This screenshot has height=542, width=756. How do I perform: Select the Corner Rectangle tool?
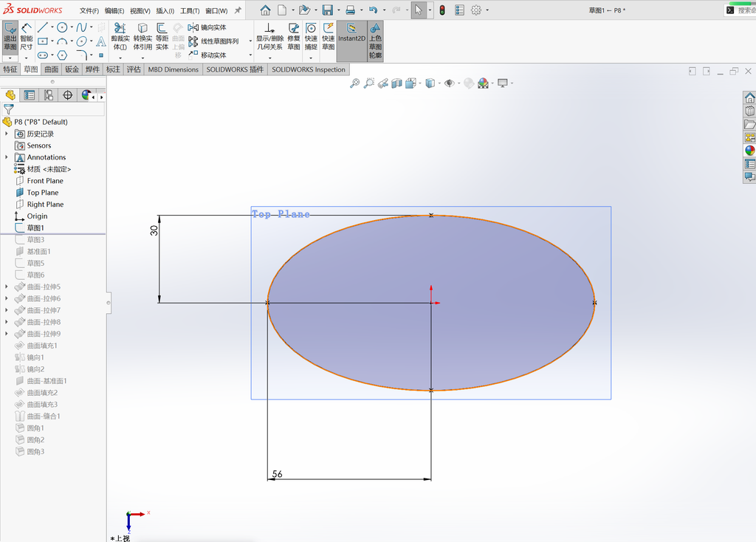pyautogui.click(x=43, y=41)
